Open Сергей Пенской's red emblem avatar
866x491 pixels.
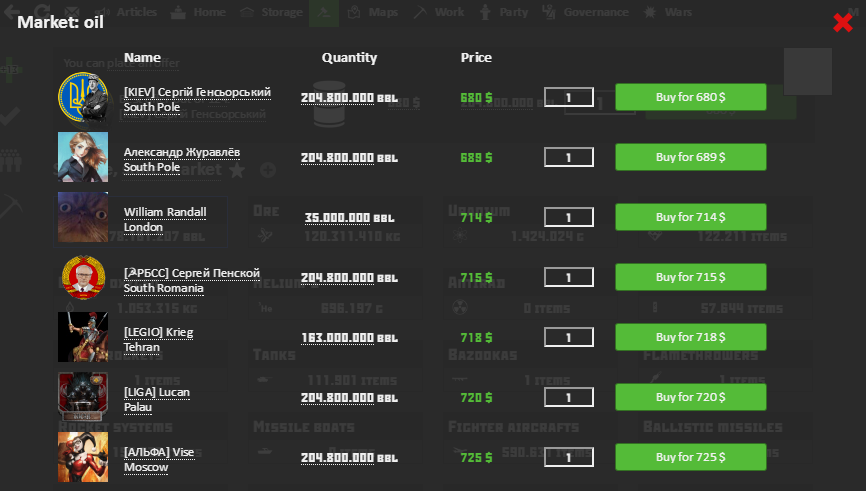click(83, 278)
